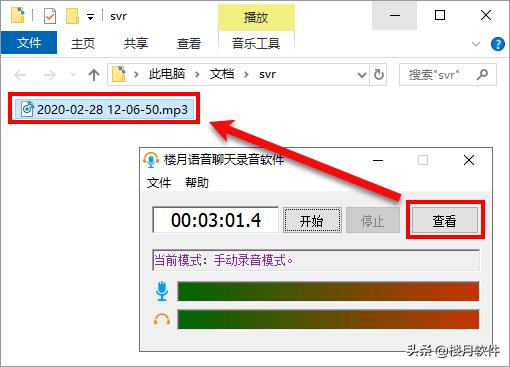The width and height of the screenshot is (510, 367).
Task: Click the magnifier search icon
Action: (482, 75)
